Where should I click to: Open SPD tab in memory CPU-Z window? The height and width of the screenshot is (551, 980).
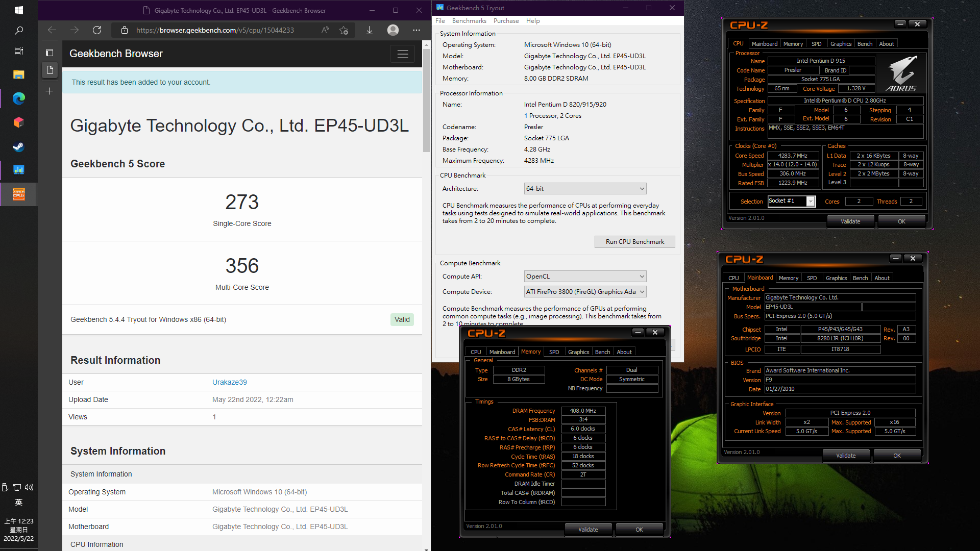554,352
